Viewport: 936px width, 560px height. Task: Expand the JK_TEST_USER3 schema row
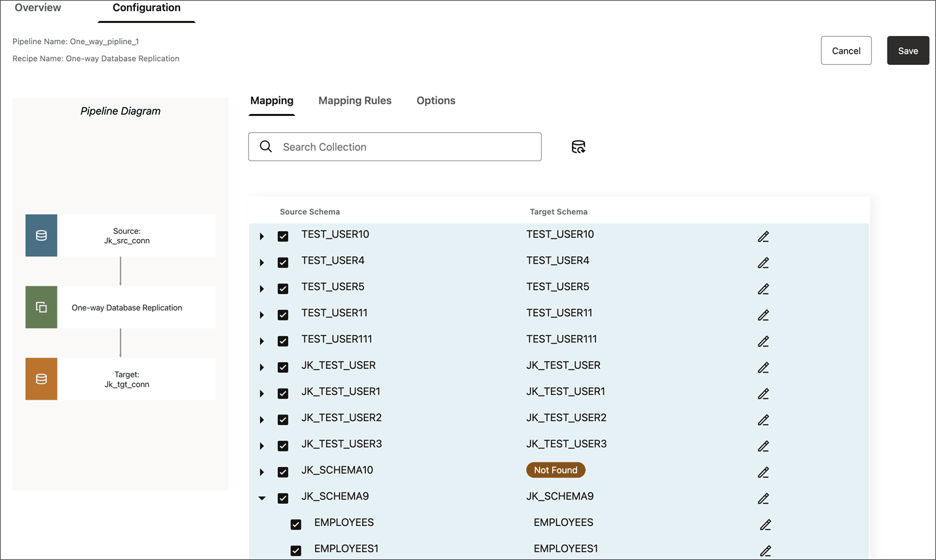261,445
